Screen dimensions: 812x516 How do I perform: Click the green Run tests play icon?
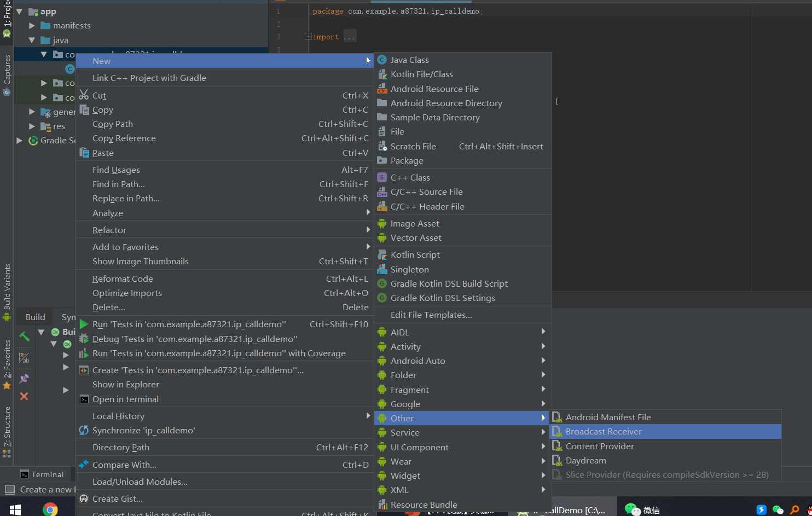(84, 324)
